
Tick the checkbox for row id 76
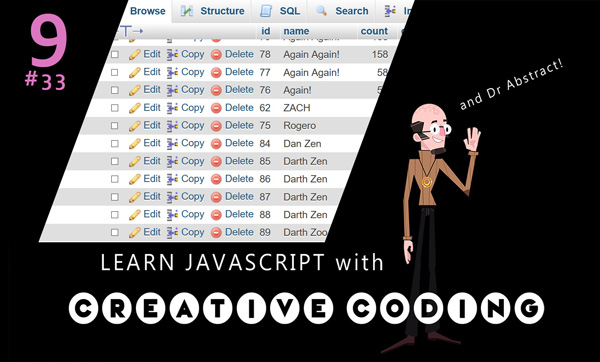(115, 90)
